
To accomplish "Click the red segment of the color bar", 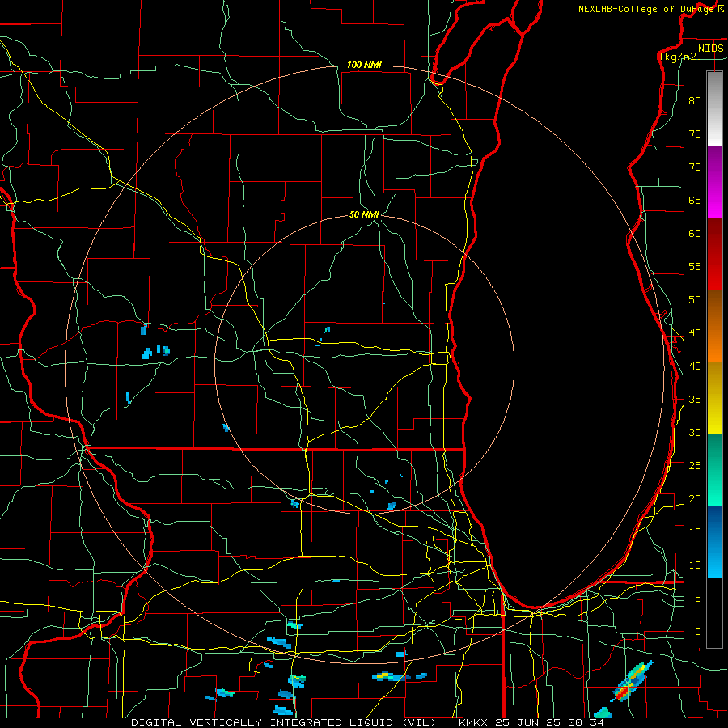I will [x=714, y=254].
